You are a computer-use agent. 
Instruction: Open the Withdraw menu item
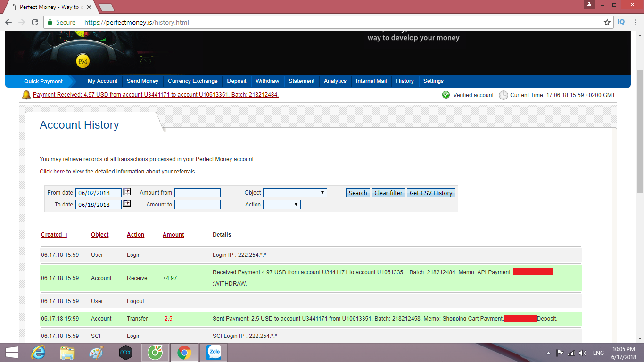point(267,81)
